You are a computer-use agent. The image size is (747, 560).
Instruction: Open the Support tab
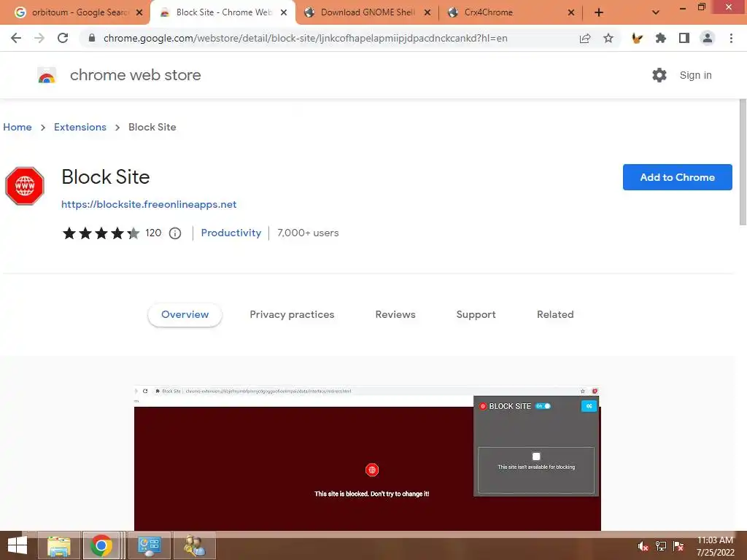coord(476,315)
